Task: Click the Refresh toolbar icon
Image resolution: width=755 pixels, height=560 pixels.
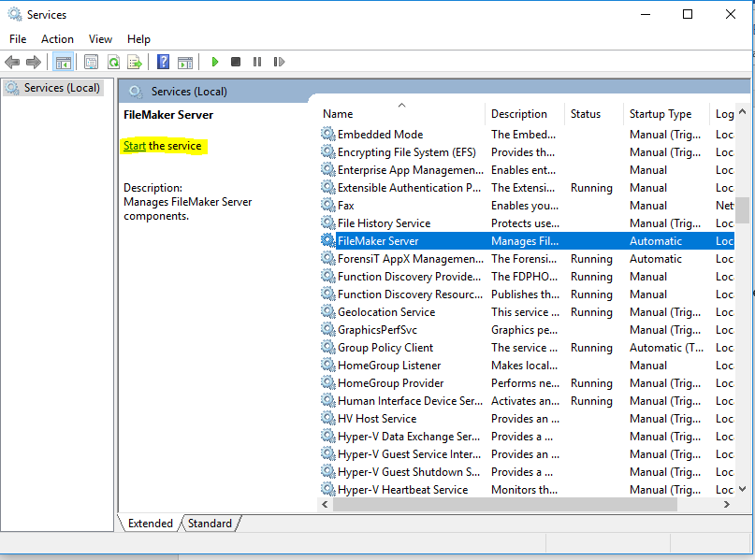Action: (113, 62)
